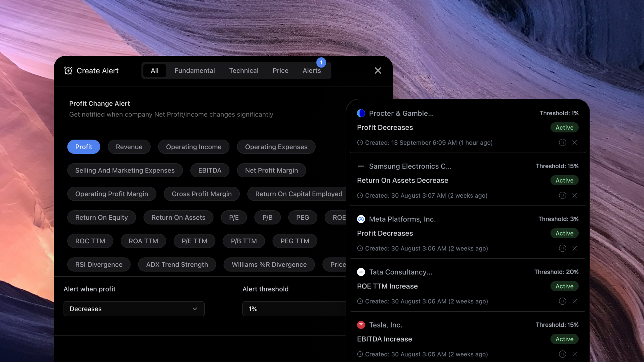Open the Alerts tab
The width and height of the screenshot is (644, 362).
[312, 71]
